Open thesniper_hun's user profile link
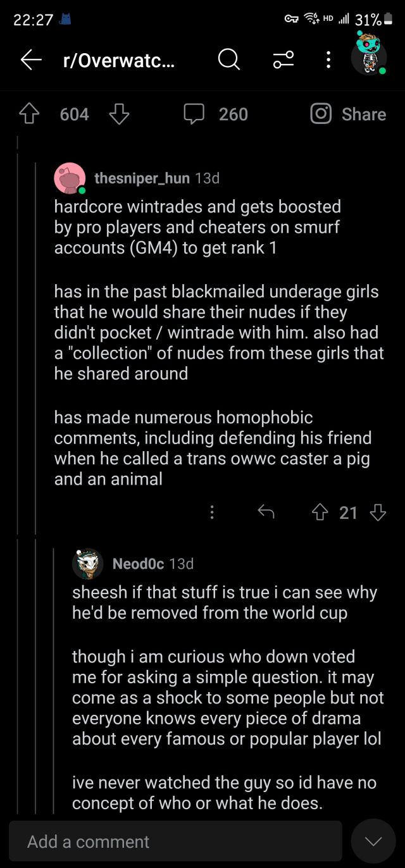 click(x=142, y=178)
